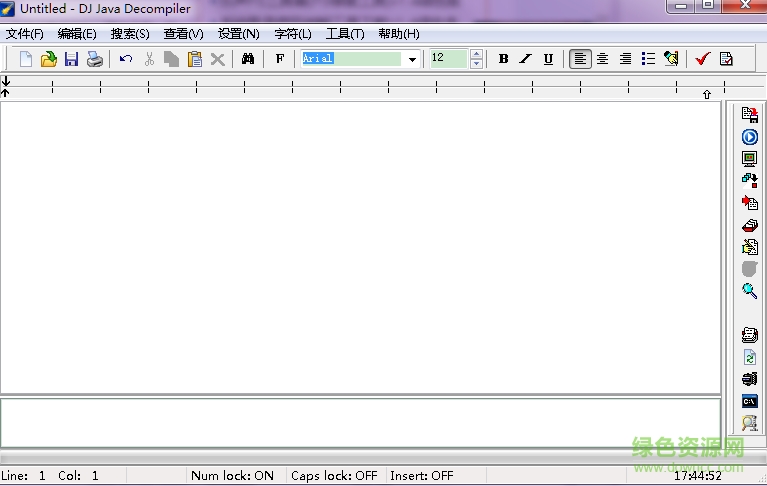Create a new blank document
The width and height of the screenshot is (767, 486).
[26, 59]
